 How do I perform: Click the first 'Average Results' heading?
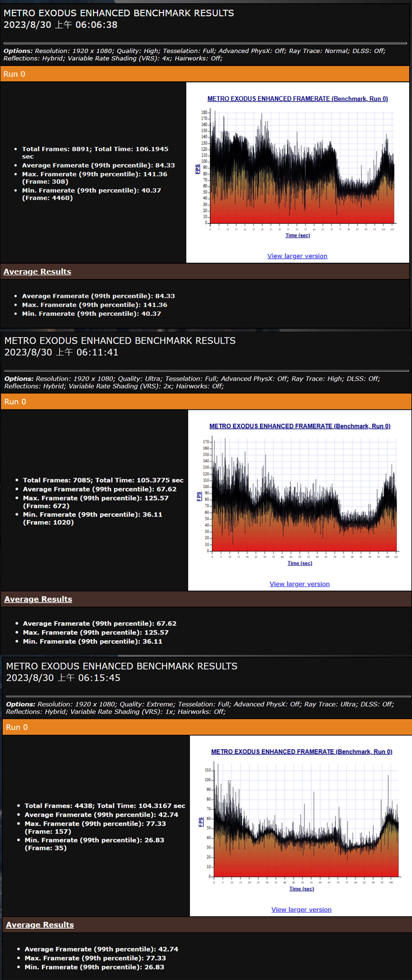[x=37, y=272]
